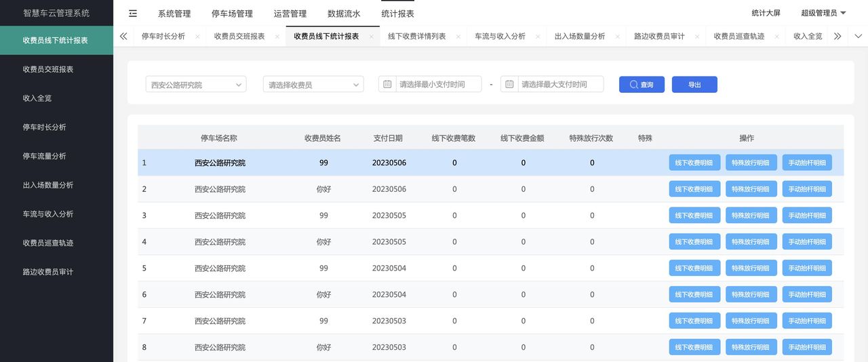868x362 pixels.
Task: Select 收费员线下统计报表 in the sidebar
Action: pyautogui.click(x=56, y=40)
